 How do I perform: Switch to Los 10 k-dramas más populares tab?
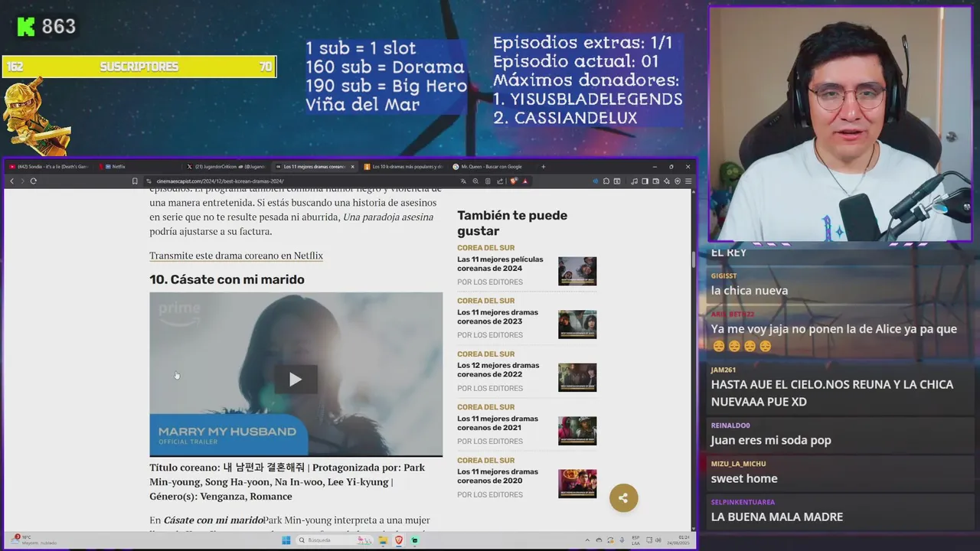403,166
